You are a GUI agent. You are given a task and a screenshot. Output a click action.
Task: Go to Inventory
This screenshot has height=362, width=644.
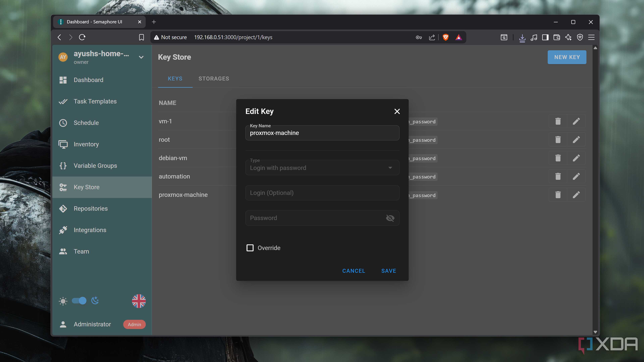click(x=102, y=144)
